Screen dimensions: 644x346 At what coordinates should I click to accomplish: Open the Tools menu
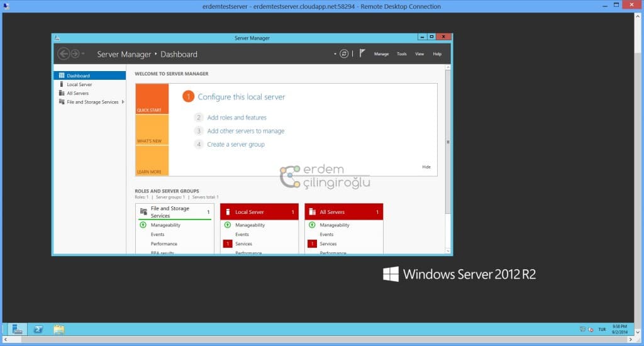pos(402,54)
